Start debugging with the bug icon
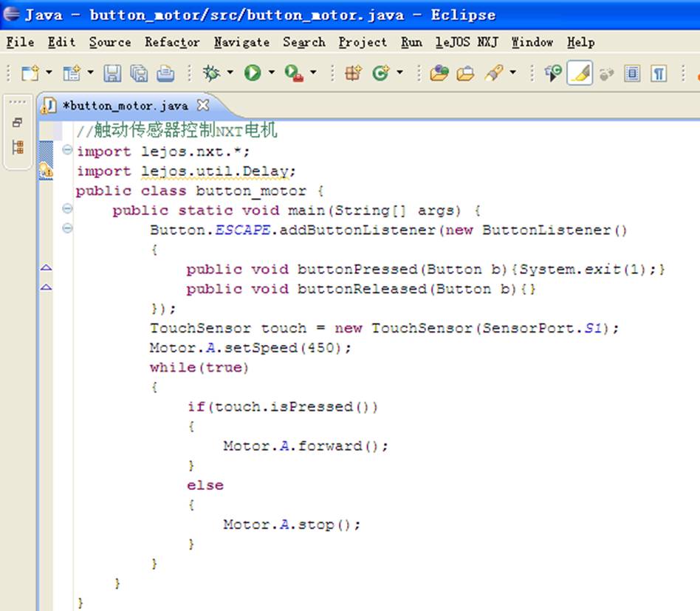 [x=211, y=72]
